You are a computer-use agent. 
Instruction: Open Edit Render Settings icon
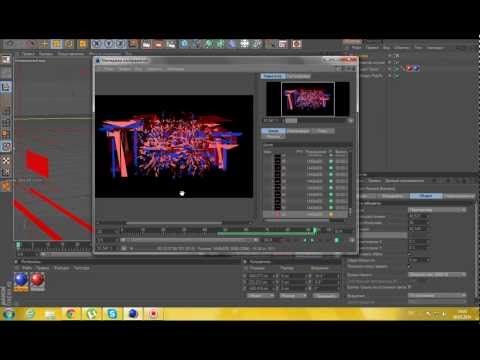171,44
